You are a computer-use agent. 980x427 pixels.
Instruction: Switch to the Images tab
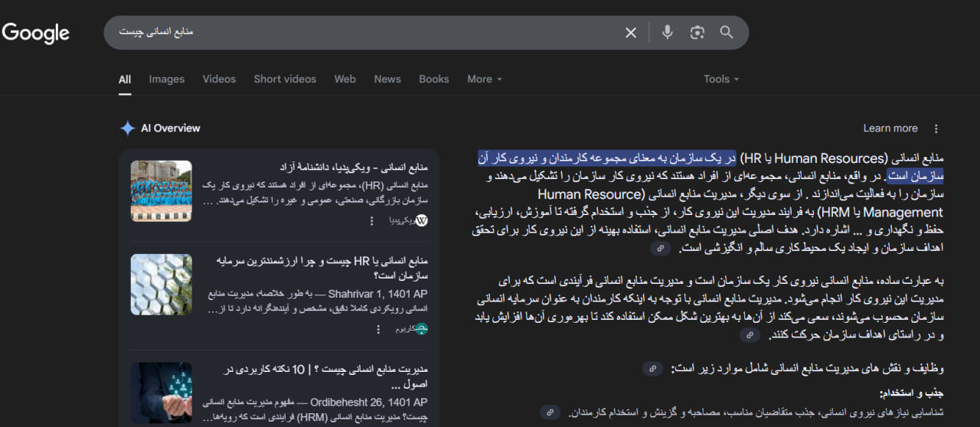(x=167, y=79)
